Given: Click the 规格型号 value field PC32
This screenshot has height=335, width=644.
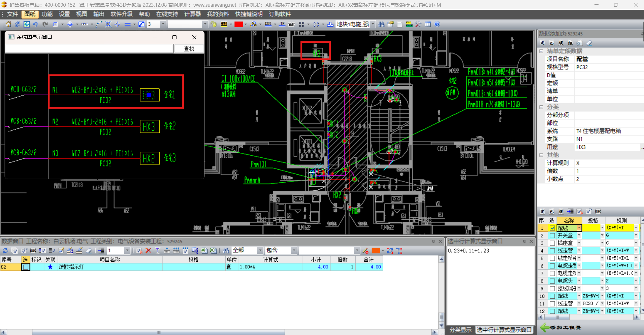Looking at the screenshot, I should (x=609, y=67).
